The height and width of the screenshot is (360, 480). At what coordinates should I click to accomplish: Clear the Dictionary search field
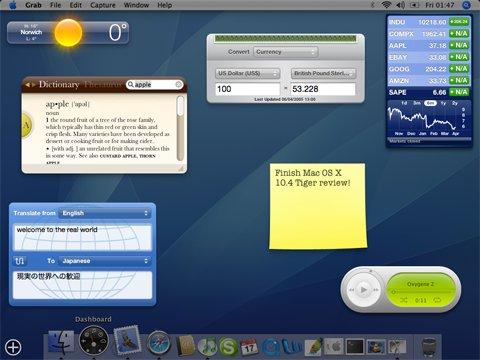click(x=178, y=85)
